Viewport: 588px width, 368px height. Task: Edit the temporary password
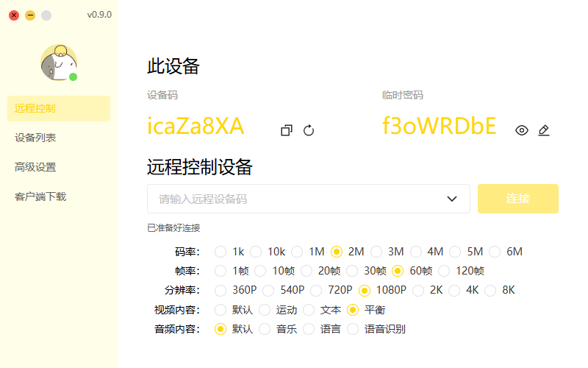pos(544,130)
